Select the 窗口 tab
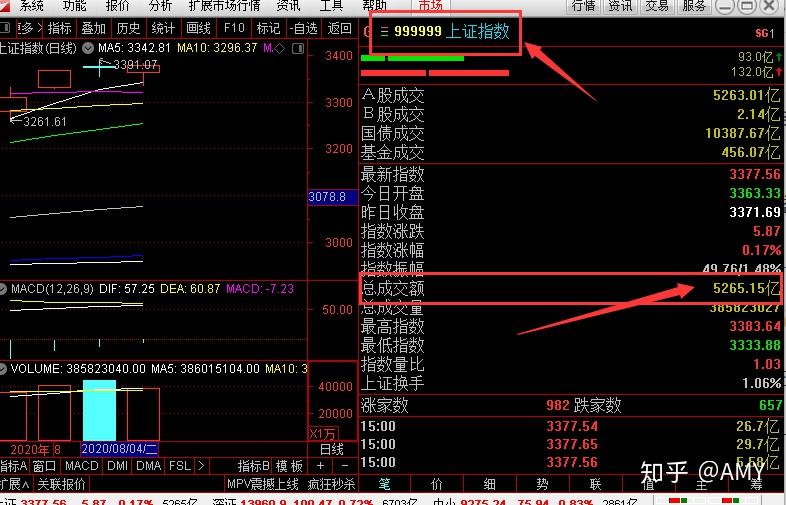 (45, 466)
